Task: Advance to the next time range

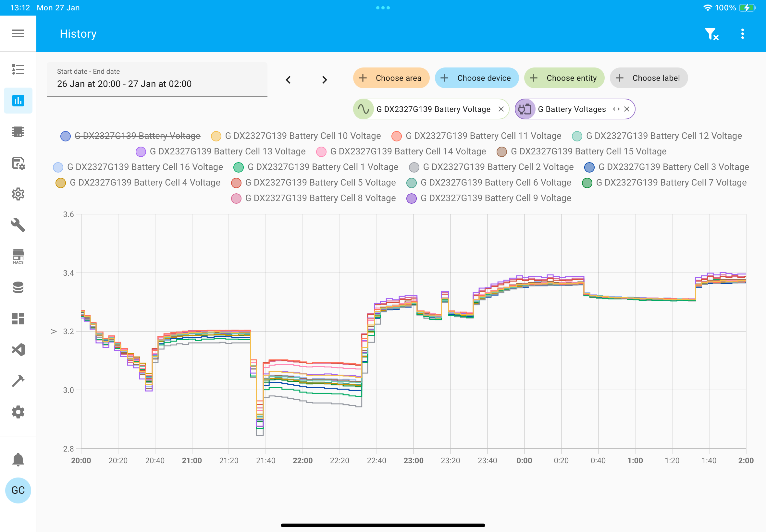Action: [x=325, y=80]
